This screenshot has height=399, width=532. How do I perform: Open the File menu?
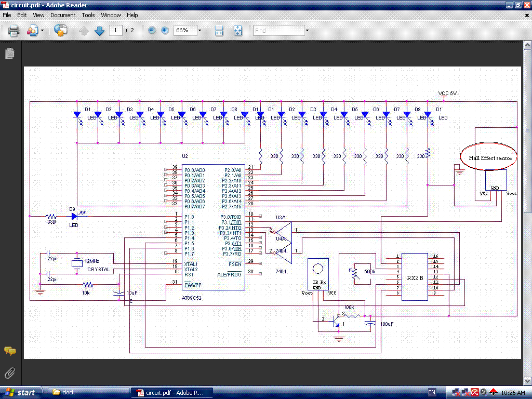coord(7,15)
